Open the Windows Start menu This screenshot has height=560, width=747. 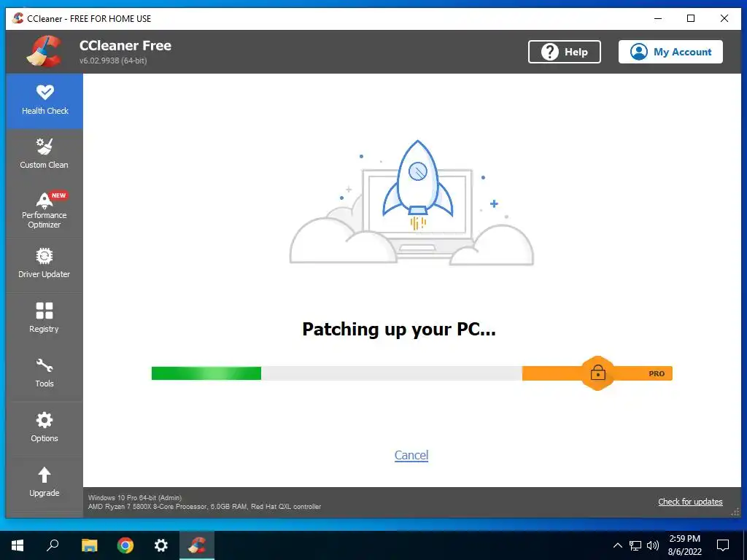(x=18, y=545)
